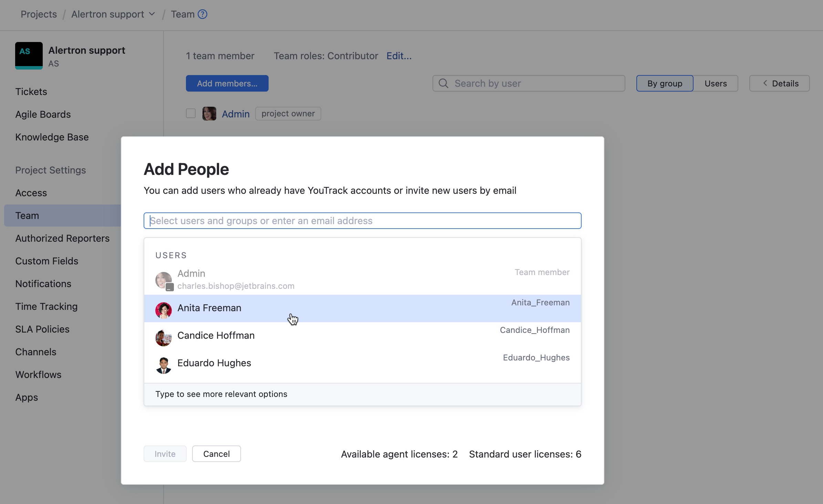Screen dimensions: 823x504
Task: Click the banned indicator on Admin's avatar
Action: (169, 287)
